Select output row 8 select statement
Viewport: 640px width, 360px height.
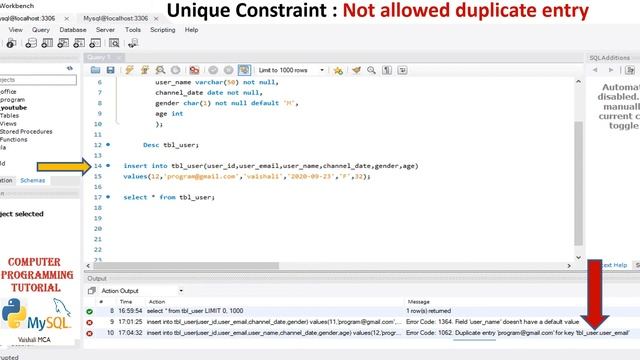[x=362, y=311]
